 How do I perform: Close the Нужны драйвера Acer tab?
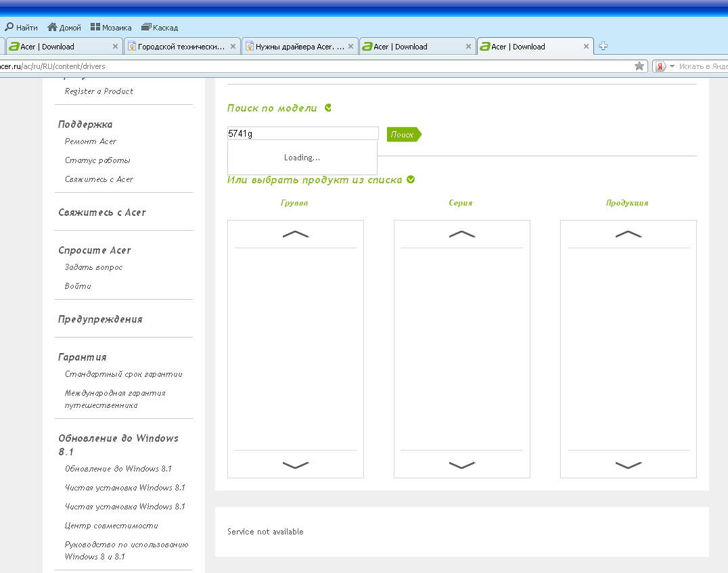pos(350,47)
